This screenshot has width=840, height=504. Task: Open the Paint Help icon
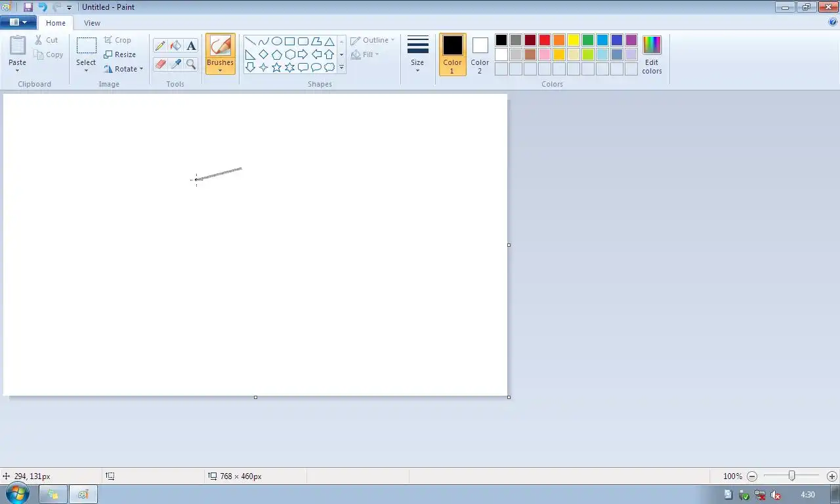tap(833, 22)
